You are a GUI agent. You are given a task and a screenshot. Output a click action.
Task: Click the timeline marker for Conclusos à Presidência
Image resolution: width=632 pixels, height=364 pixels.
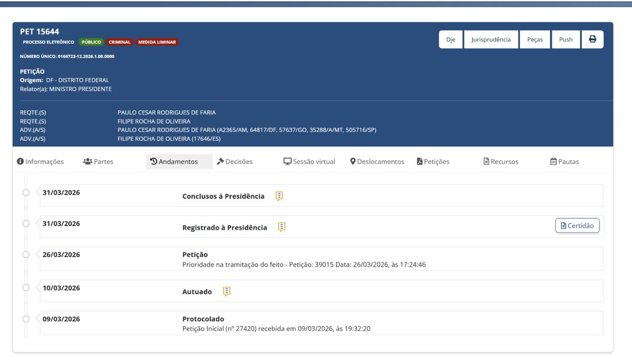pyautogui.click(x=26, y=193)
